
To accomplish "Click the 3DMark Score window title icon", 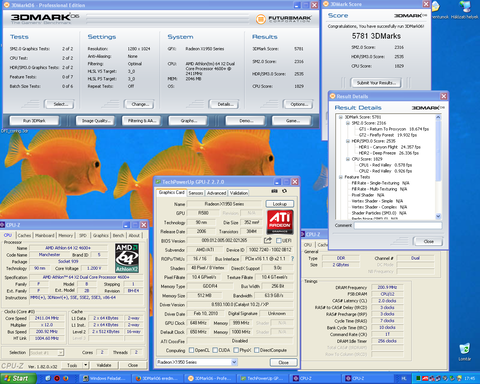I will pyautogui.click(x=326, y=4).
